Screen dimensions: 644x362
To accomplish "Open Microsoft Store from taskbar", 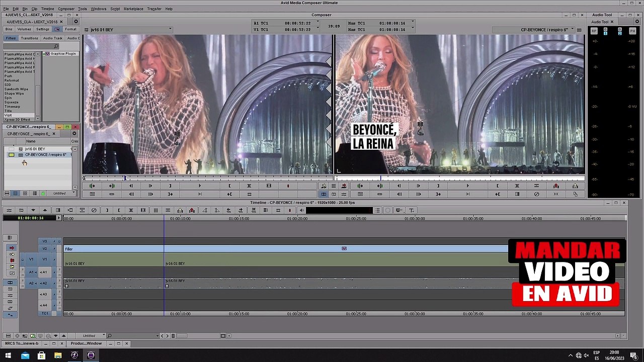I will click(41, 355).
